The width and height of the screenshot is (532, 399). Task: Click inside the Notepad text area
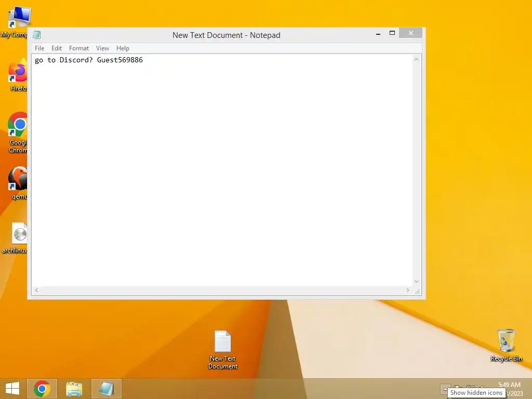222,170
